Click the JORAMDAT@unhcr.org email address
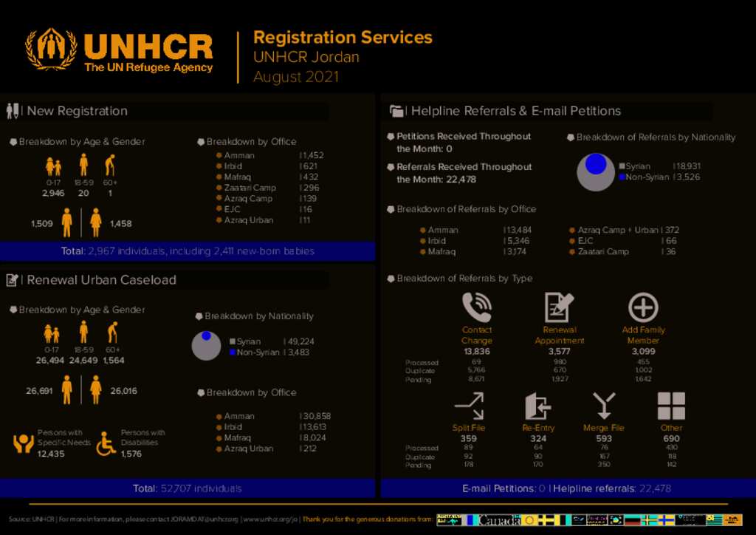756x535 pixels. point(205,519)
